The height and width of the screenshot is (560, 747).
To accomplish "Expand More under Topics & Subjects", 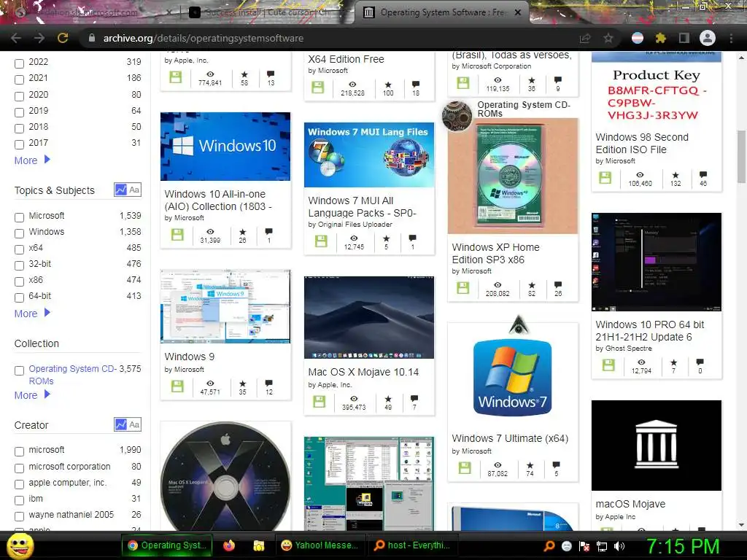I will [x=32, y=314].
